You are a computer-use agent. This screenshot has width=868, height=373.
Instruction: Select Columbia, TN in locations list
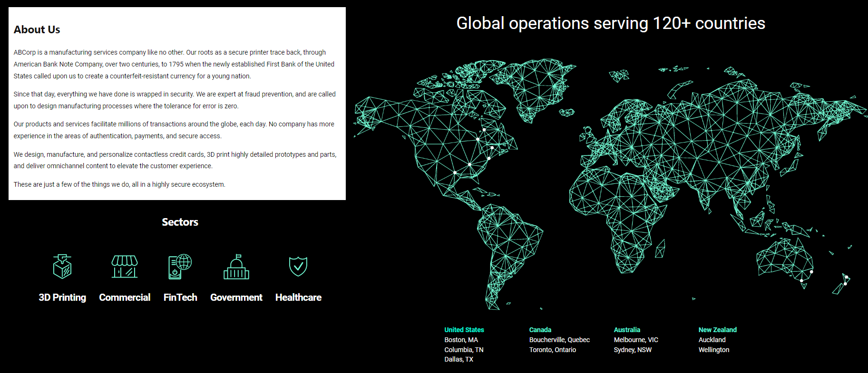click(x=464, y=350)
